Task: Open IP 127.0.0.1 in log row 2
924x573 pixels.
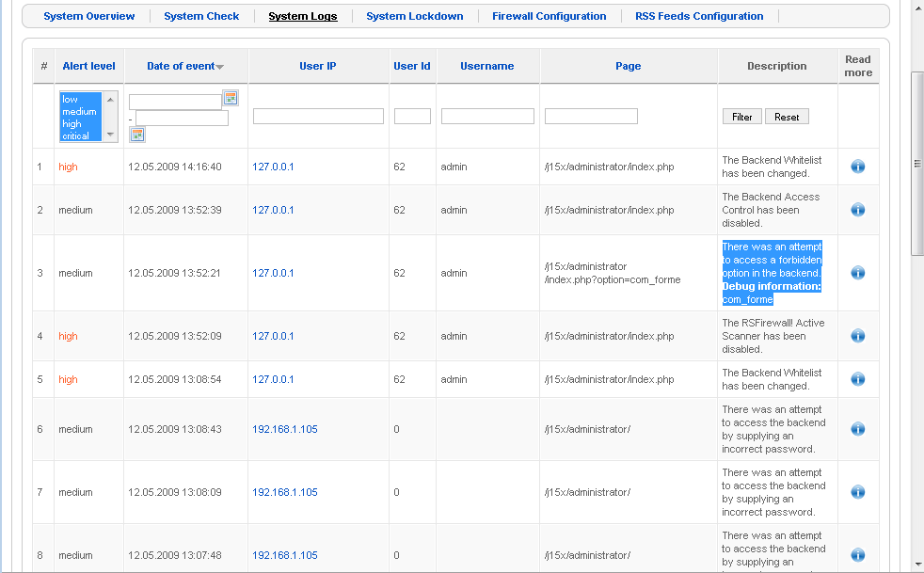Action: (273, 210)
